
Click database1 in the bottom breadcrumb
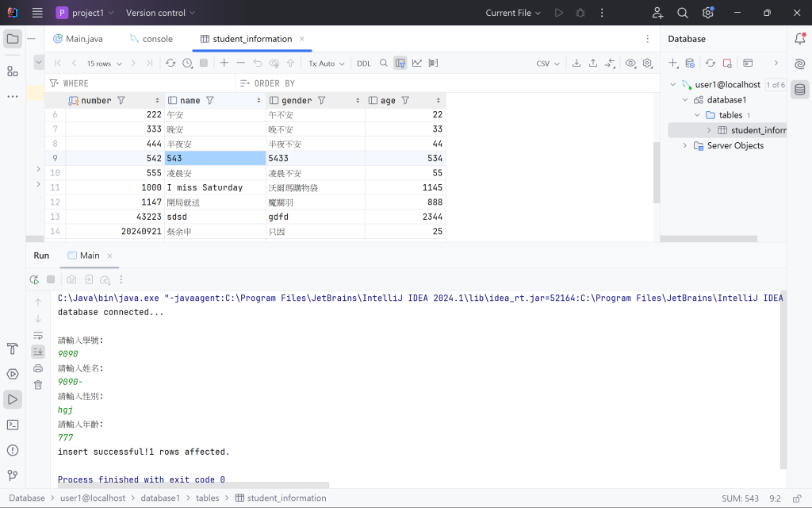[160, 498]
